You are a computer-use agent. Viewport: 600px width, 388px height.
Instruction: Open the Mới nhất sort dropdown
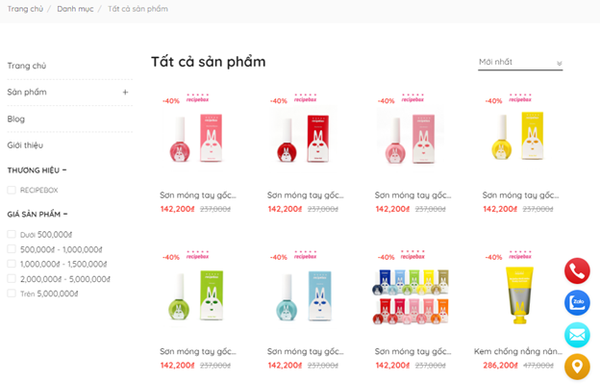(x=520, y=62)
